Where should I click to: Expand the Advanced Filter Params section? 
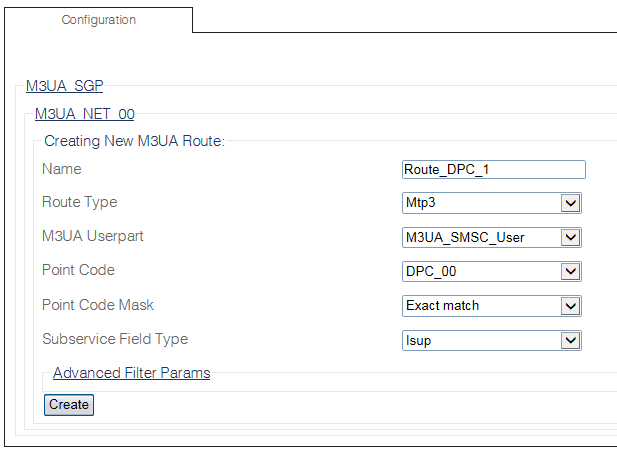coord(131,373)
